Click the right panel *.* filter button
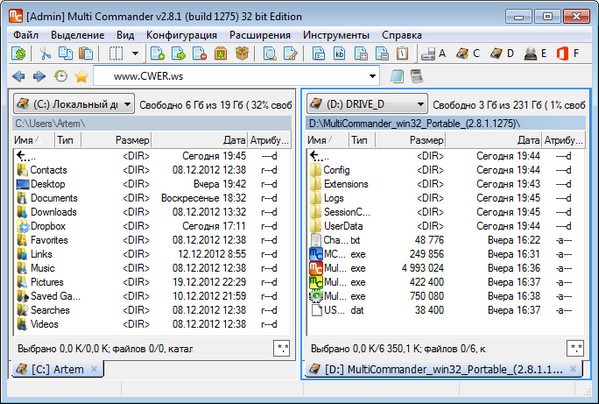The height and width of the screenshot is (404, 599). click(x=575, y=348)
